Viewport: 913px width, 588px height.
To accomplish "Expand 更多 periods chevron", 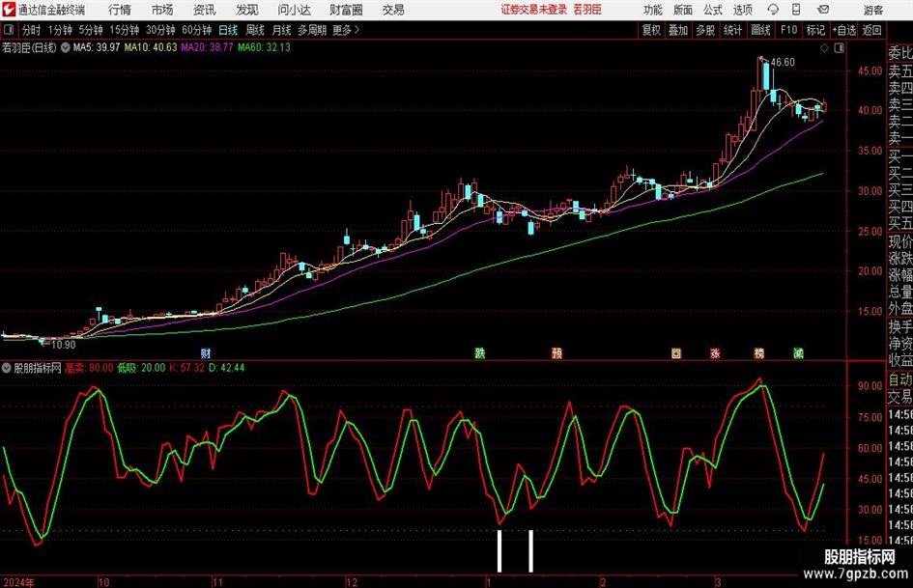I will [x=357, y=30].
